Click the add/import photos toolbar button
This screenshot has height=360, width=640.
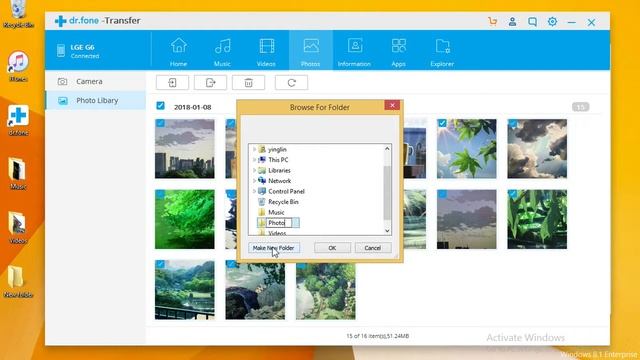tap(172, 82)
